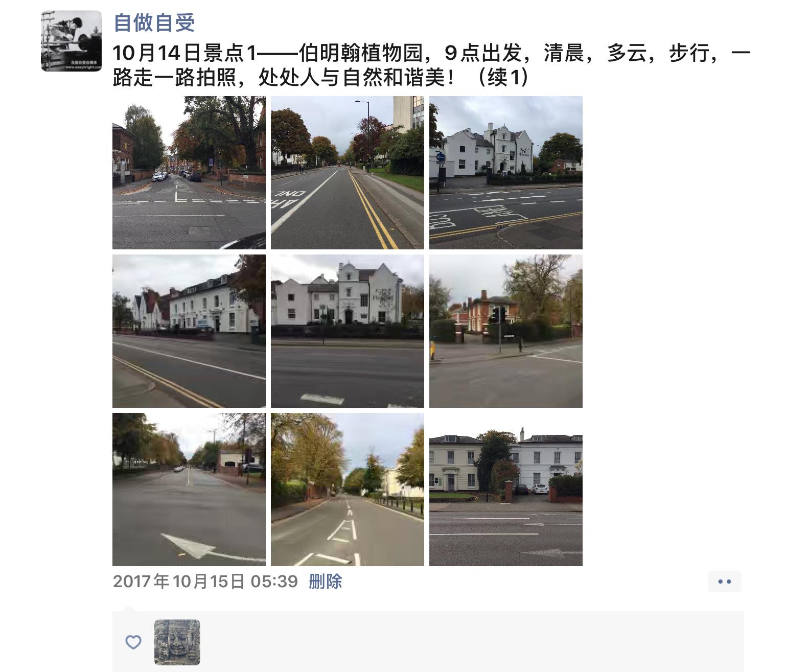This screenshot has height=672, width=785.
Task: Click the easybright watermark on the avatar
Action: 83,66
